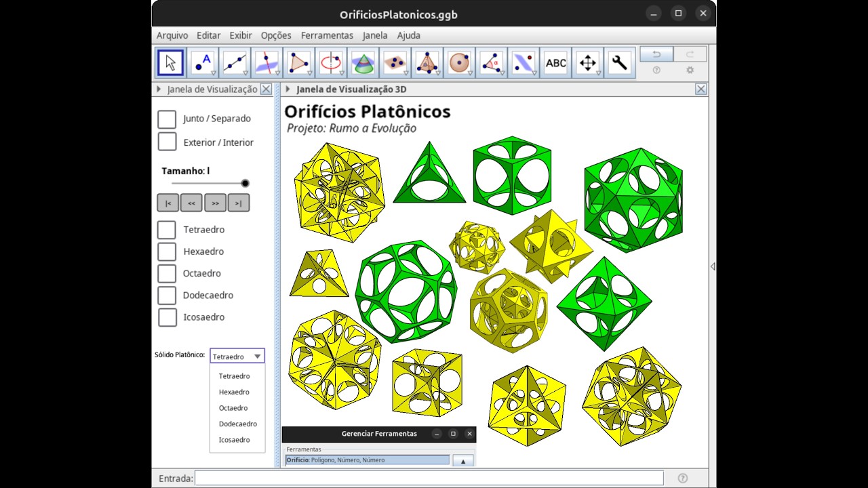Screen dimensions: 868x488
Task: Select the Move arrow tool
Action: [170, 63]
